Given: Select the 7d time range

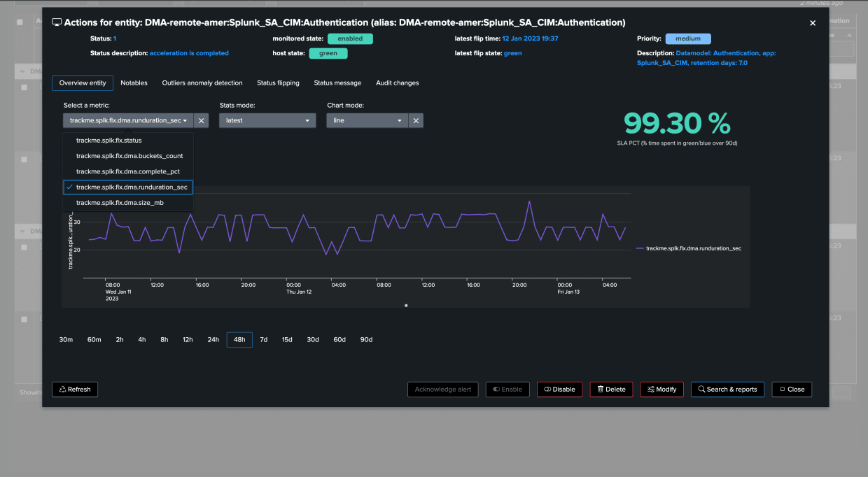Looking at the screenshot, I should click(263, 340).
